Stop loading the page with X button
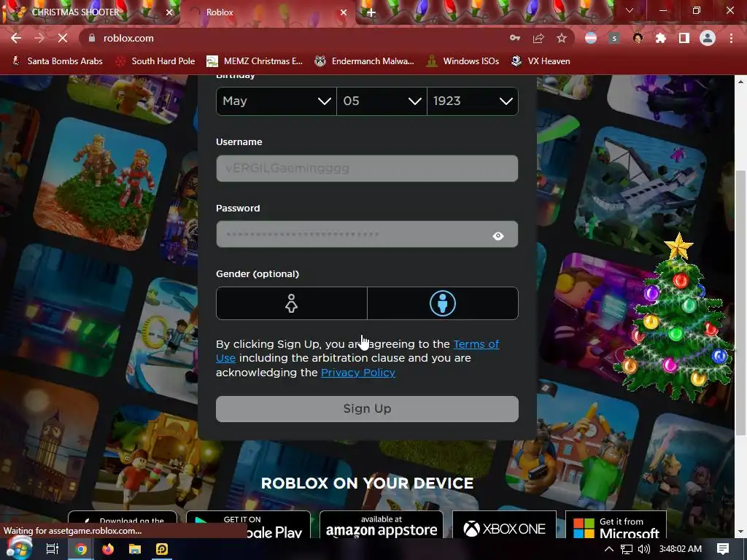 click(x=63, y=38)
